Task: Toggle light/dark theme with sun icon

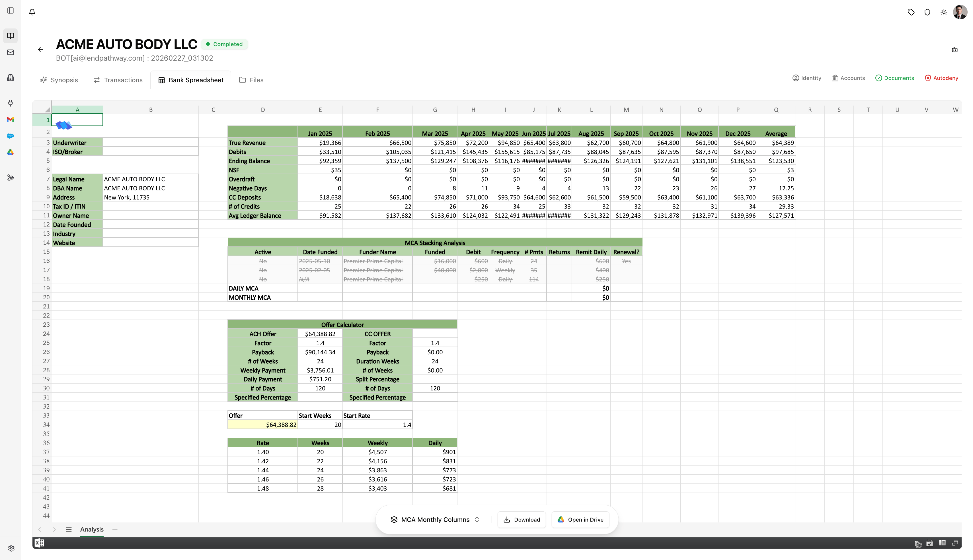Action: (x=944, y=12)
